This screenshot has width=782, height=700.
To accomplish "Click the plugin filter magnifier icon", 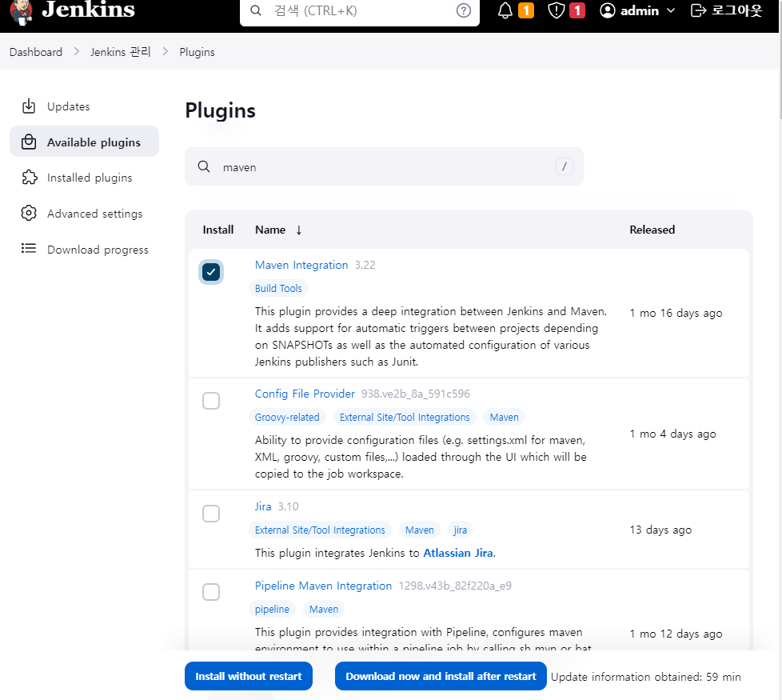I will 204,166.
